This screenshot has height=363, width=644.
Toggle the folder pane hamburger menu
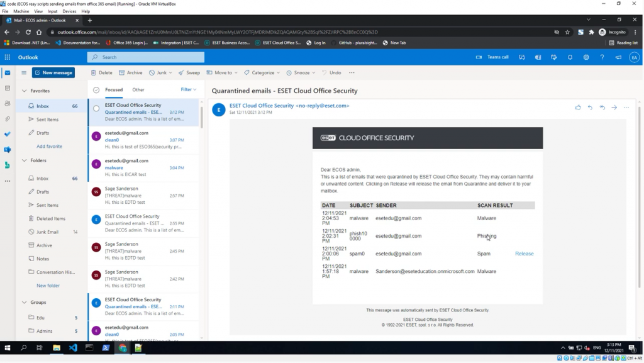click(24, 73)
